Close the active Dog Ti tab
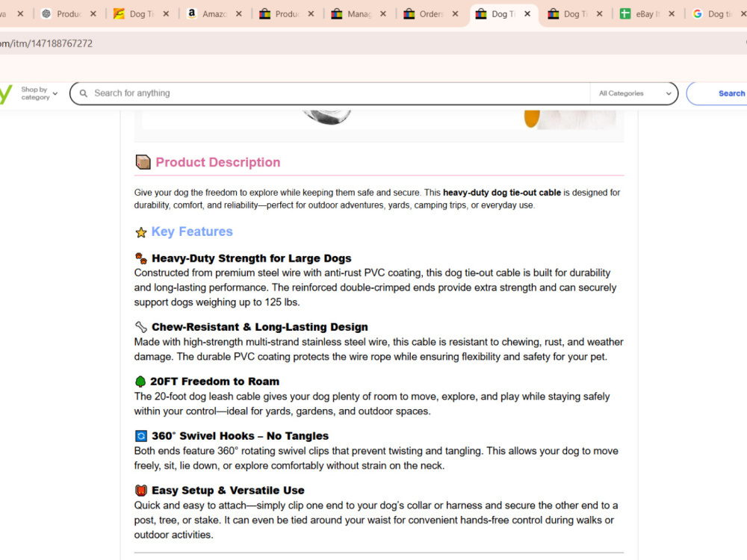Viewport: 747px width, 560px height. click(x=527, y=14)
